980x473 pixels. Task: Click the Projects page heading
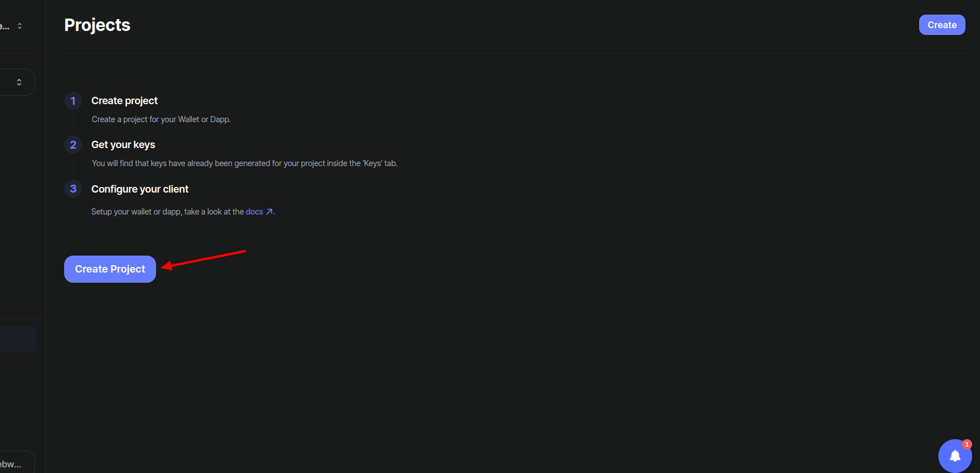point(97,25)
